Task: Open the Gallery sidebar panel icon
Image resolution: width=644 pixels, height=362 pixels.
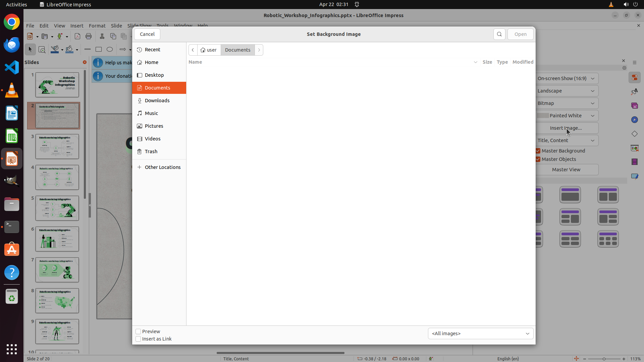Action: [634, 106]
